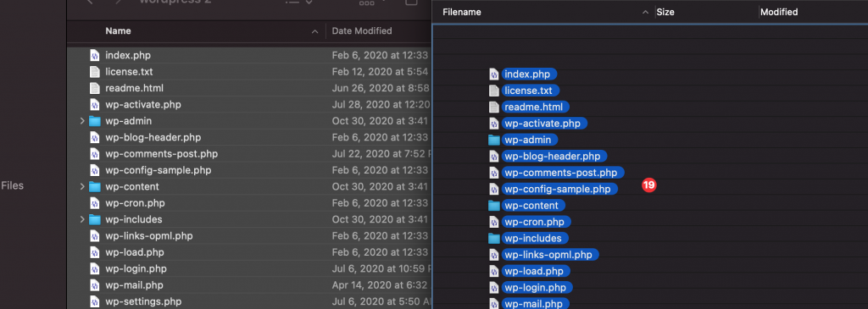Select the wp-activate.php name in Finder

click(142, 104)
